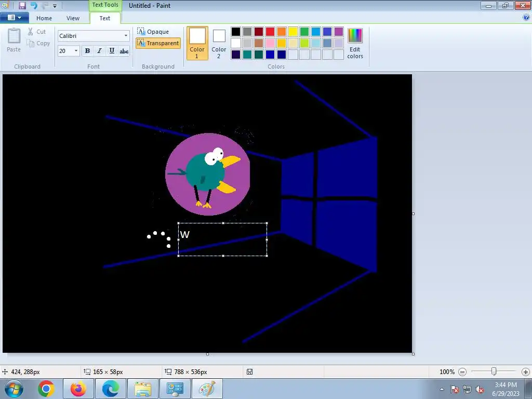
Task: Choose the red color swatch
Action: [x=270, y=32]
